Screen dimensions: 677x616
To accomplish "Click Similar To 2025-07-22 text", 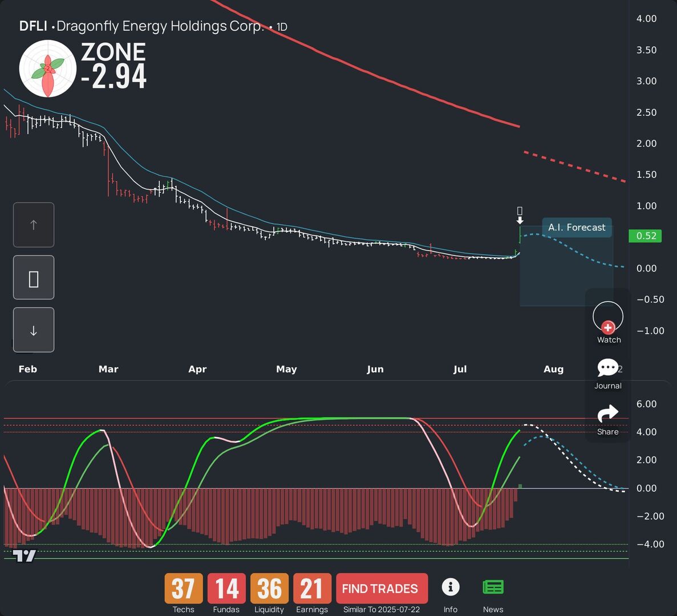I will coord(381,610).
